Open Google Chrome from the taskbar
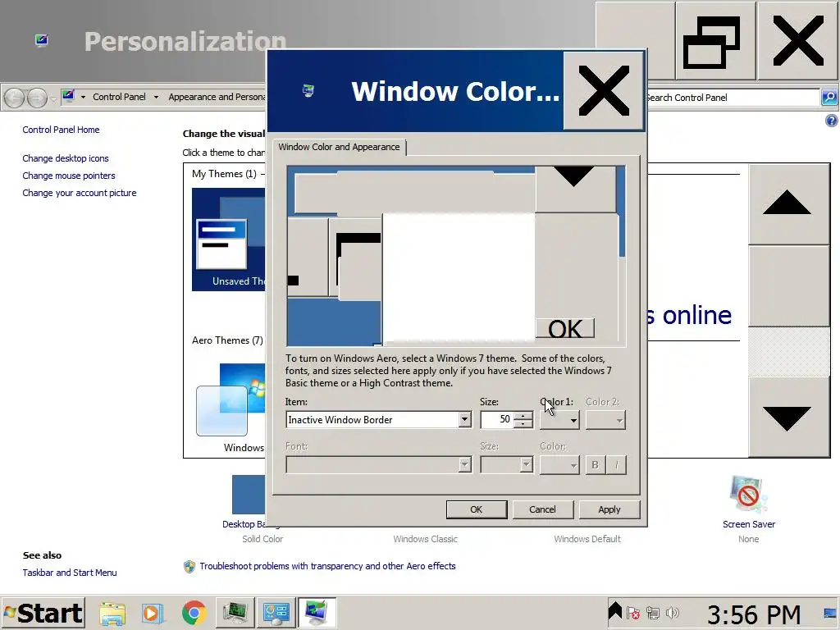This screenshot has width=840, height=630. (x=194, y=613)
